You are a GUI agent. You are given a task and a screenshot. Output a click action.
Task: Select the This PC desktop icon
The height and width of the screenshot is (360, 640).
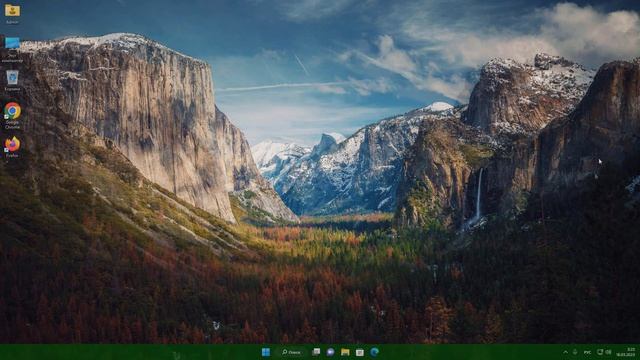[12, 49]
